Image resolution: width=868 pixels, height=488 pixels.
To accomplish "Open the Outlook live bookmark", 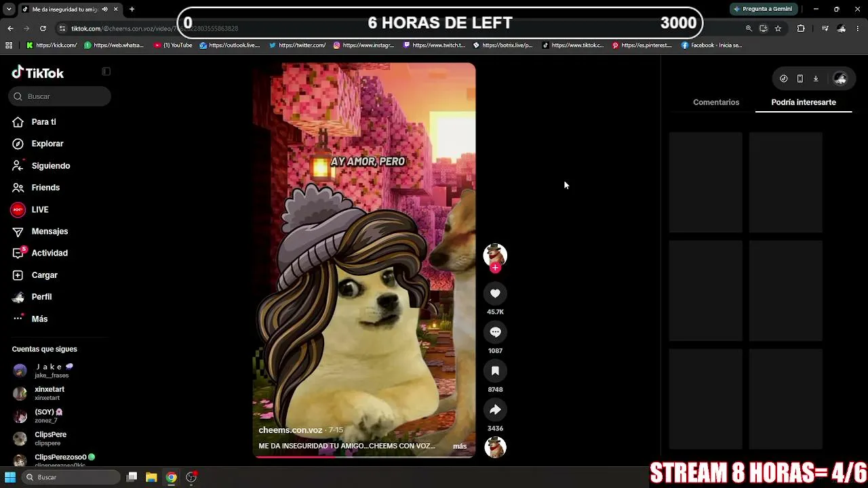I will click(x=229, y=45).
